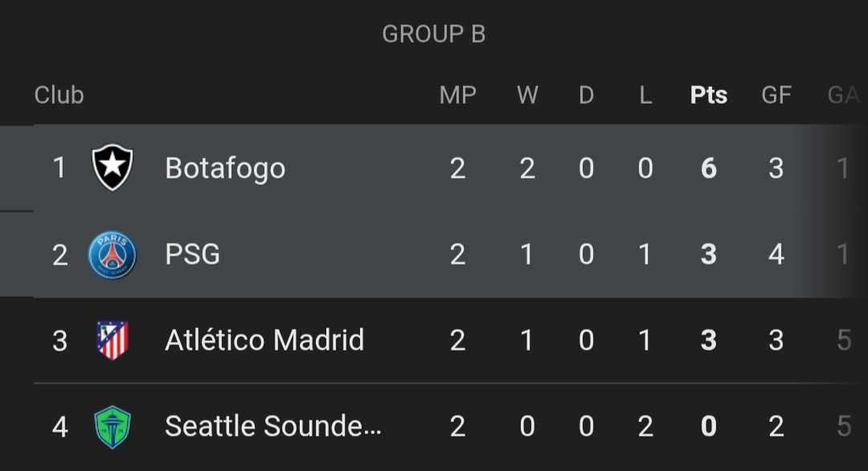Click PSG's goals for value 4
The image size is (868, 471).
tap(776, 254)
